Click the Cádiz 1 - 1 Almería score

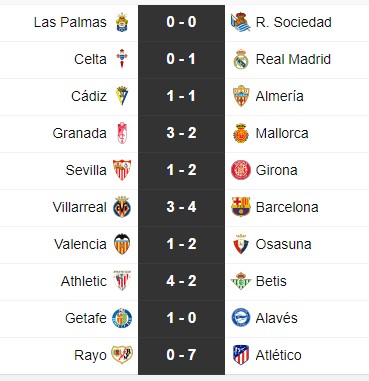tap(181, 96)
